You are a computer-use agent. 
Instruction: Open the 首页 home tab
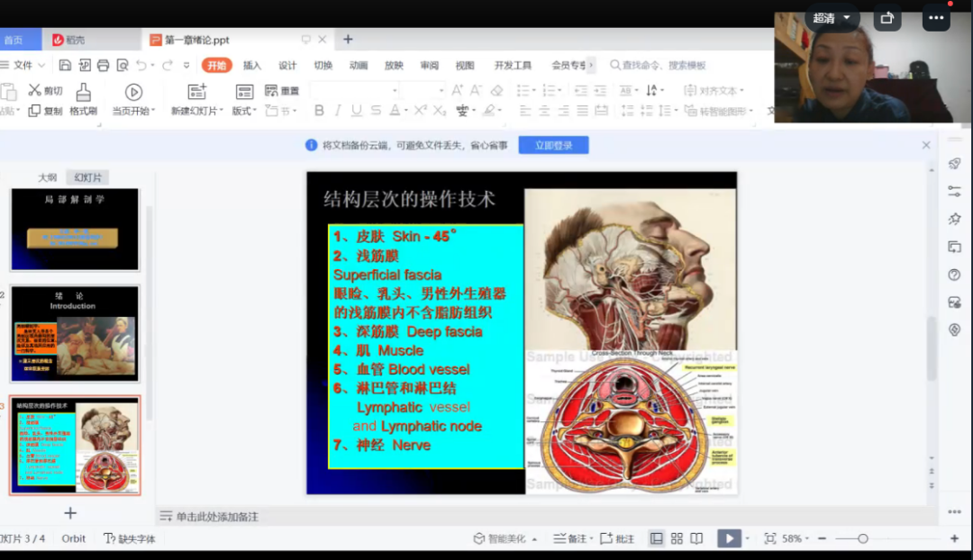click(x=20, y=40)
